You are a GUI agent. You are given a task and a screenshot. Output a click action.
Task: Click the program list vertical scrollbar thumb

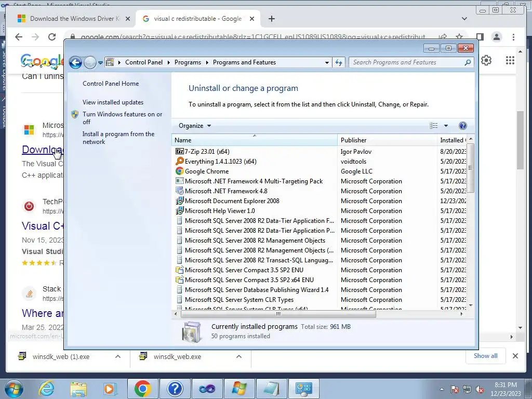[x=470, y=168]
